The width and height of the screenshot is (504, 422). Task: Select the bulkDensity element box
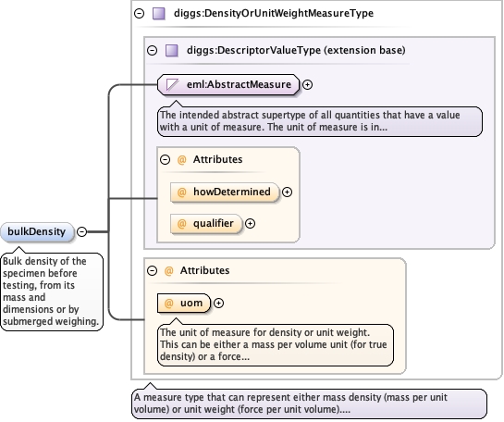click(37, 231)
